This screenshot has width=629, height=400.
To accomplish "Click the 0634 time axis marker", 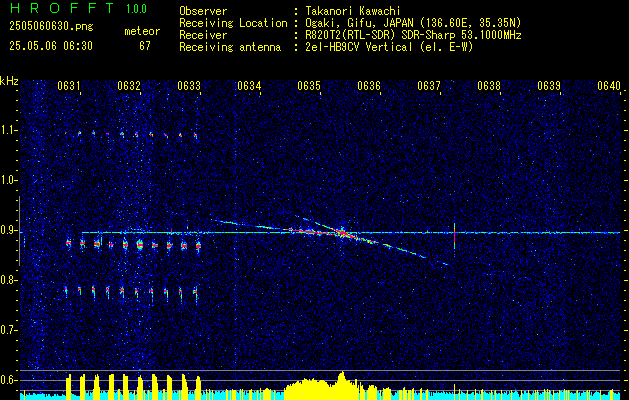I will pos(249,85).
